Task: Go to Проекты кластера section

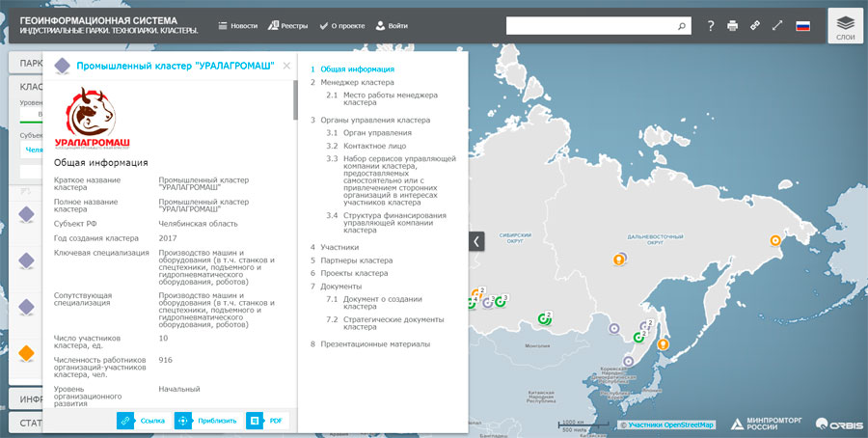Action: [354, 273]
